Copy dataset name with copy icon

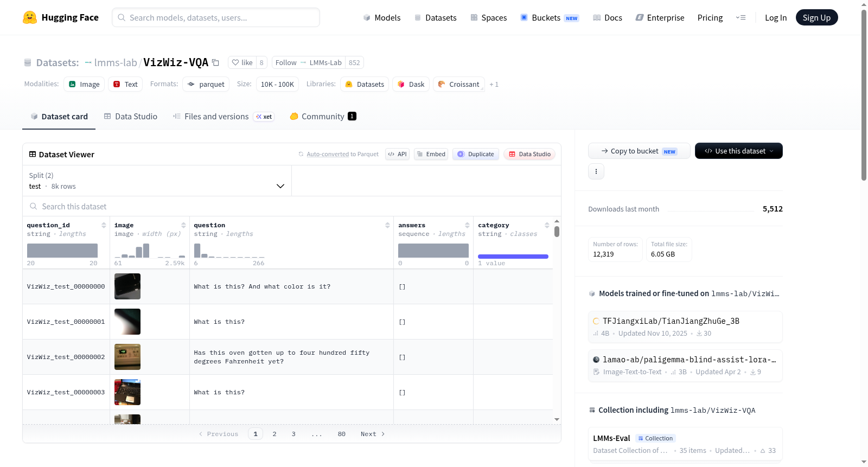[215, 62]
